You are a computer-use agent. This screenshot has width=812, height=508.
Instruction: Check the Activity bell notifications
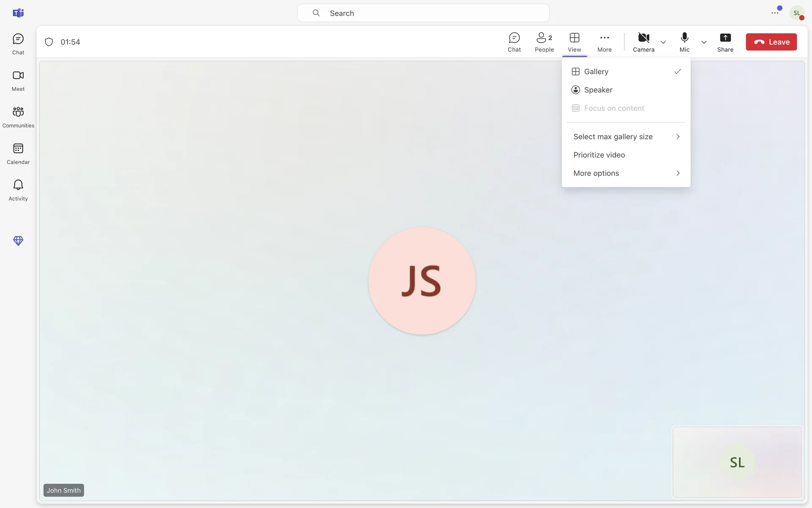tap(18, 190)
